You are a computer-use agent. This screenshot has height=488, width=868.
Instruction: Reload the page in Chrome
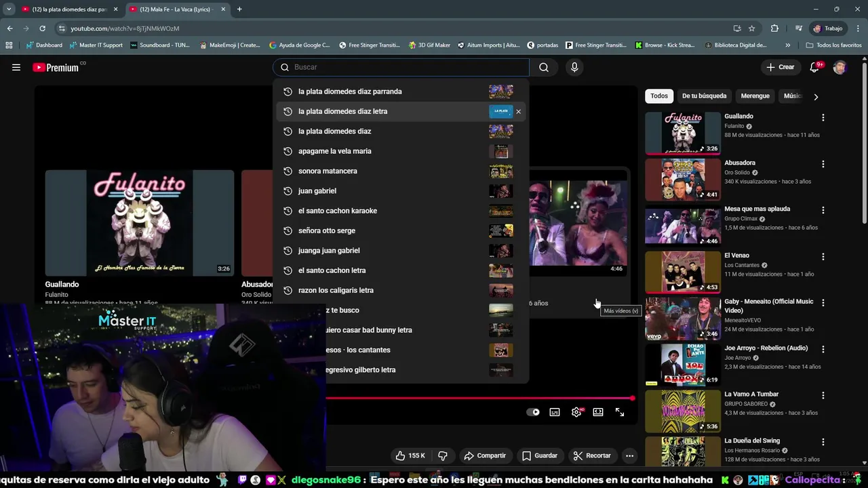click(42, 28)
